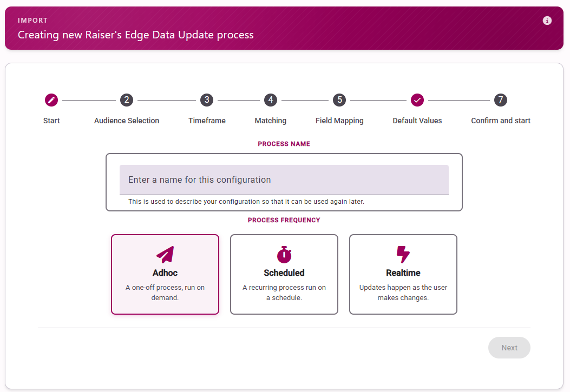Open the Field Mapping step label
Screen dimensions: 570x392
click(339, 121)
